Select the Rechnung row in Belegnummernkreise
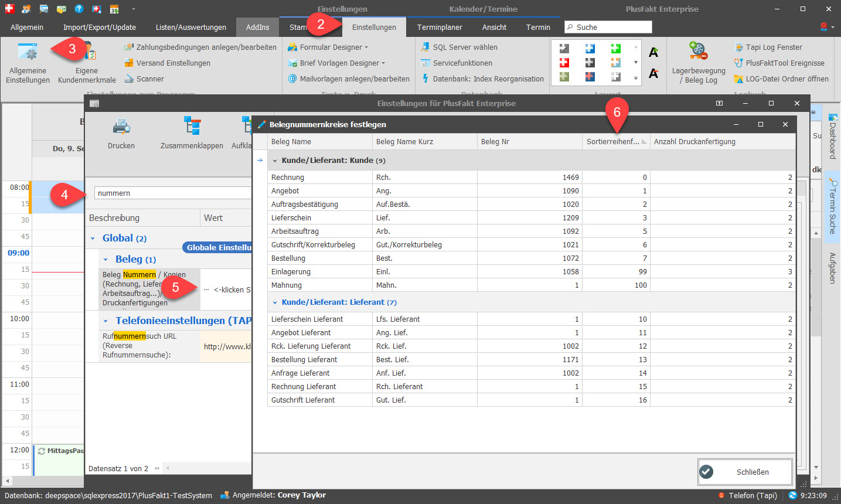The width and height of the screenshot is (841, 504). click(x=532, y=177)
